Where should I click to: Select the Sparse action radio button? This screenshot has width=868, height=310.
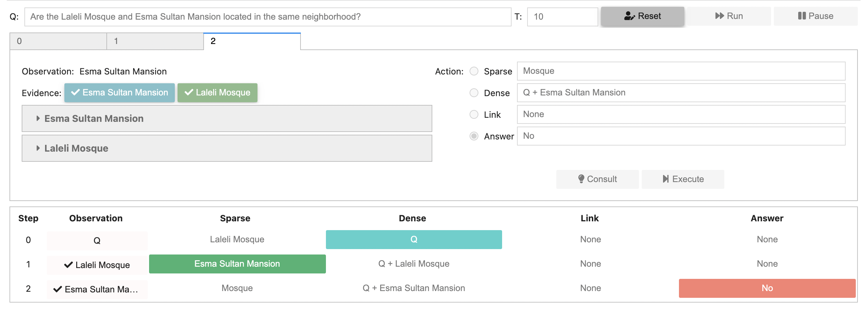pyautogui.click(x=474, y=71)
